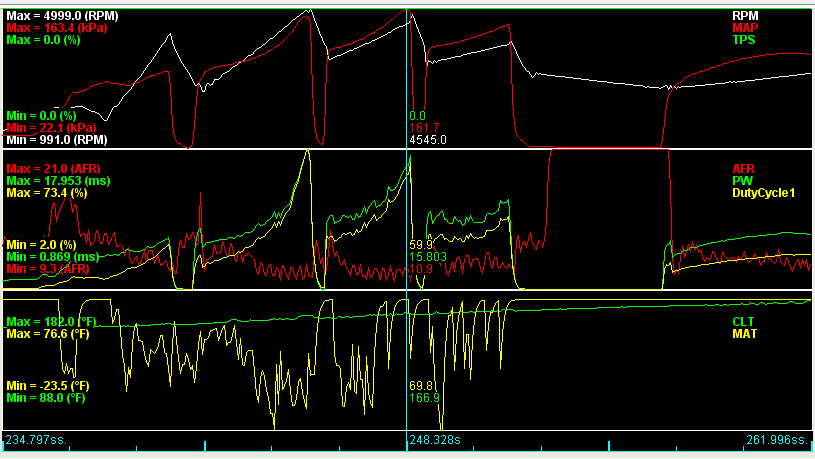
Task: Click the Max = 163.4 (kPa) readout
Action: [57, 28]
